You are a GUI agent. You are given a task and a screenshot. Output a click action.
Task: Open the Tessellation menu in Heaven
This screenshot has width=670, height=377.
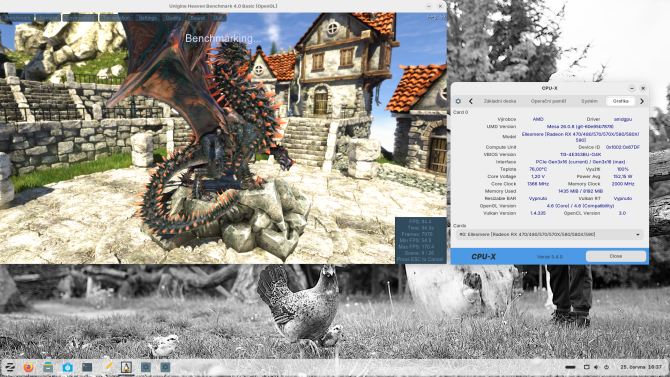pos(116,18)
